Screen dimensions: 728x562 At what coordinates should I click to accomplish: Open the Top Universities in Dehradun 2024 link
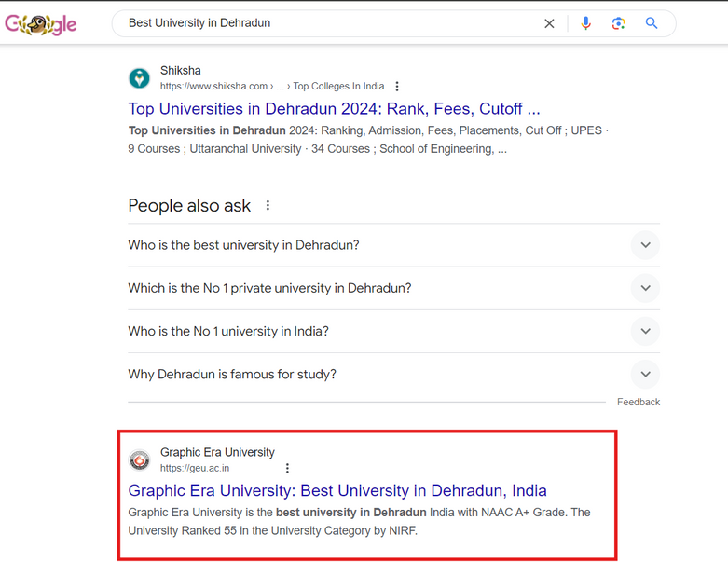coord(334,108)
